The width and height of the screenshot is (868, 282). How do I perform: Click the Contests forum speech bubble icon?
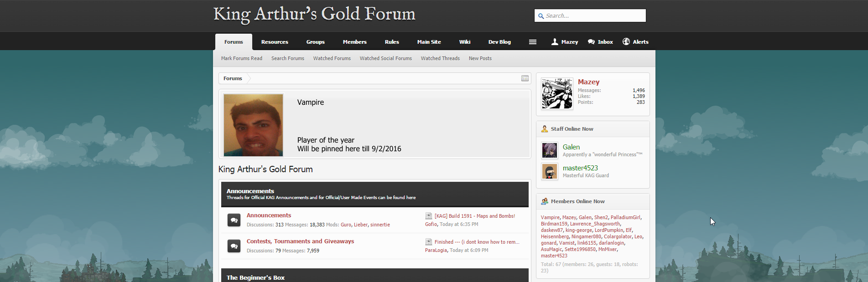pyautogui.click(x=234, y=246)
